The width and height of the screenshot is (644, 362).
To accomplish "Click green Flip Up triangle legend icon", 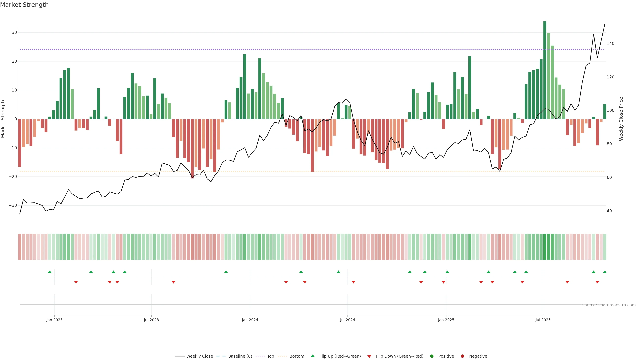I will pos(312,356).
